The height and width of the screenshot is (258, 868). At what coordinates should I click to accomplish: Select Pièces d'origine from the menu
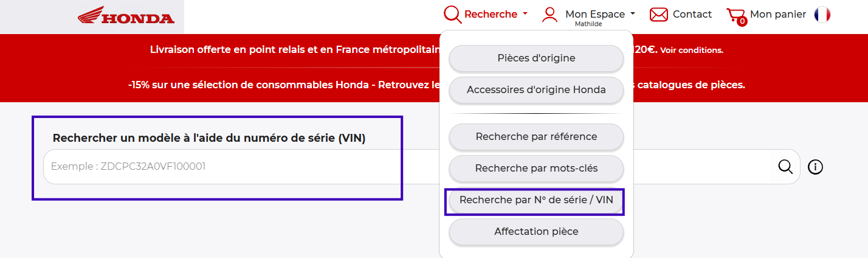[536, 58]
